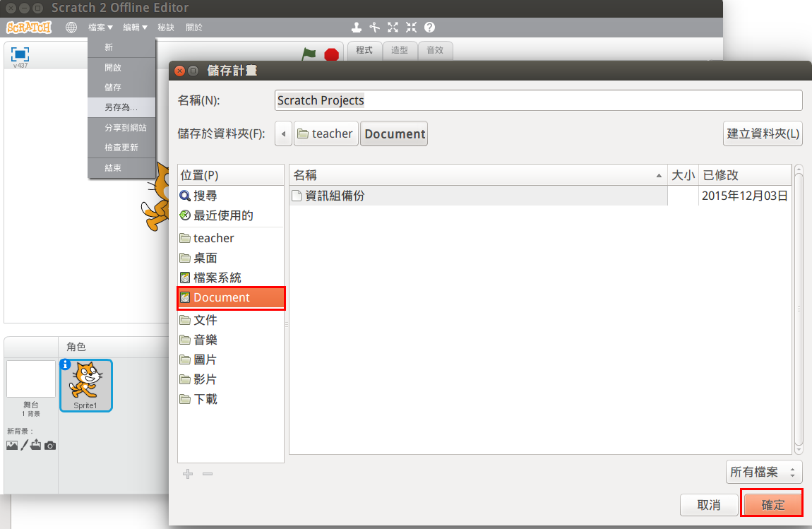Click the green flag to start

click(x=309, y=54)
